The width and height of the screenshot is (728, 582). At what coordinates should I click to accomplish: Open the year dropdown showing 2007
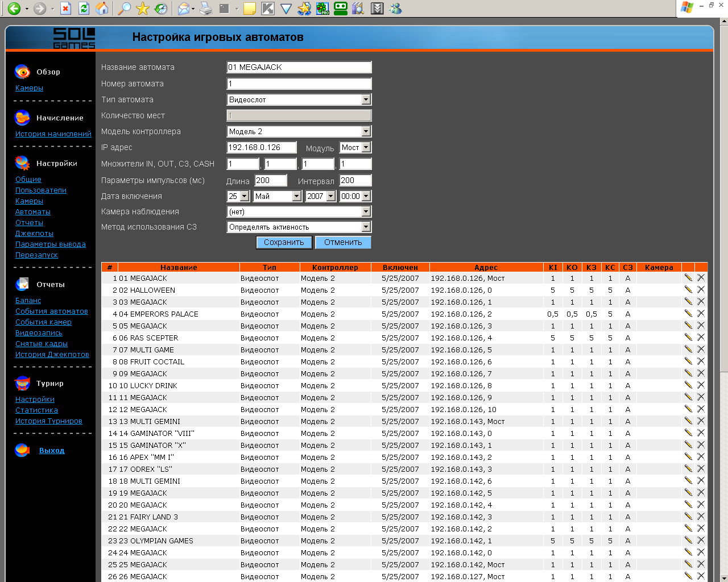[x=321, y=196]
